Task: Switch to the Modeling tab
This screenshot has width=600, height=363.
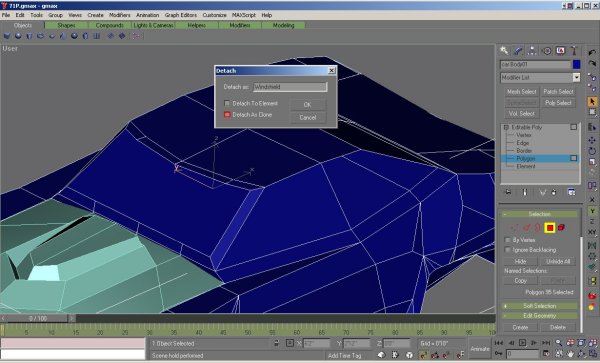Action: coord(283,25)
